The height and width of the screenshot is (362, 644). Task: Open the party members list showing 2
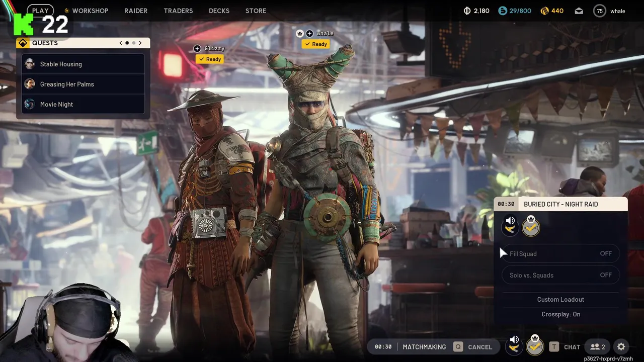point(598,347)
